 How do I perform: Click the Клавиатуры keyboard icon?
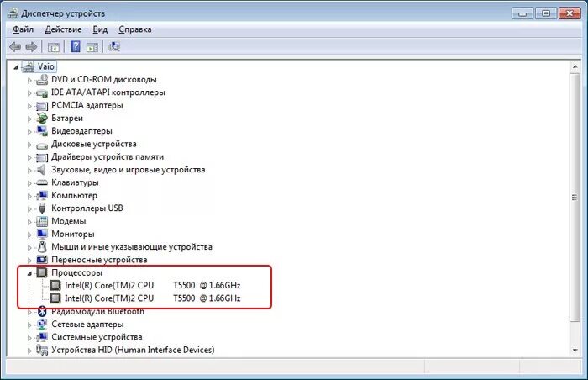click(x=42, y=183)
